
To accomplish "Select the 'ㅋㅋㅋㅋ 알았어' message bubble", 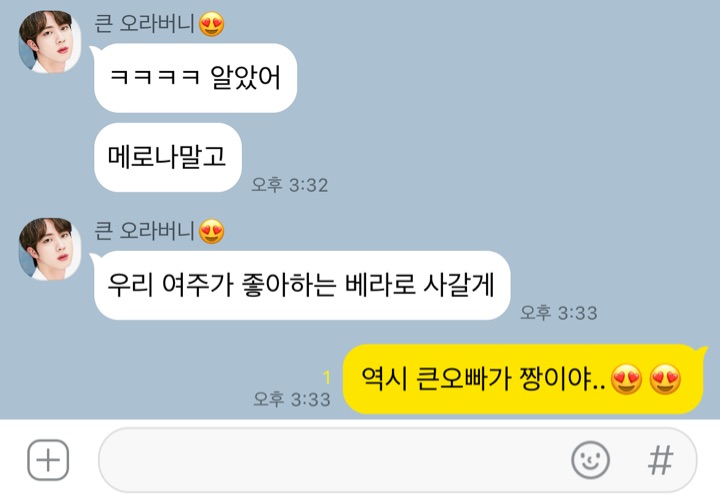I will point(195,78).
